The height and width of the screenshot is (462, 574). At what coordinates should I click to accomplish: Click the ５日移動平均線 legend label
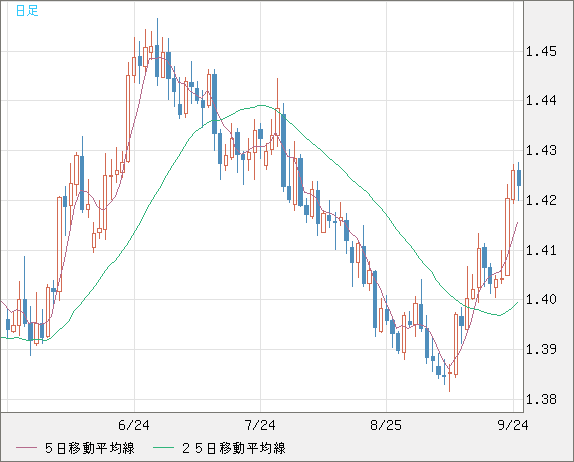tap(90, 448)
